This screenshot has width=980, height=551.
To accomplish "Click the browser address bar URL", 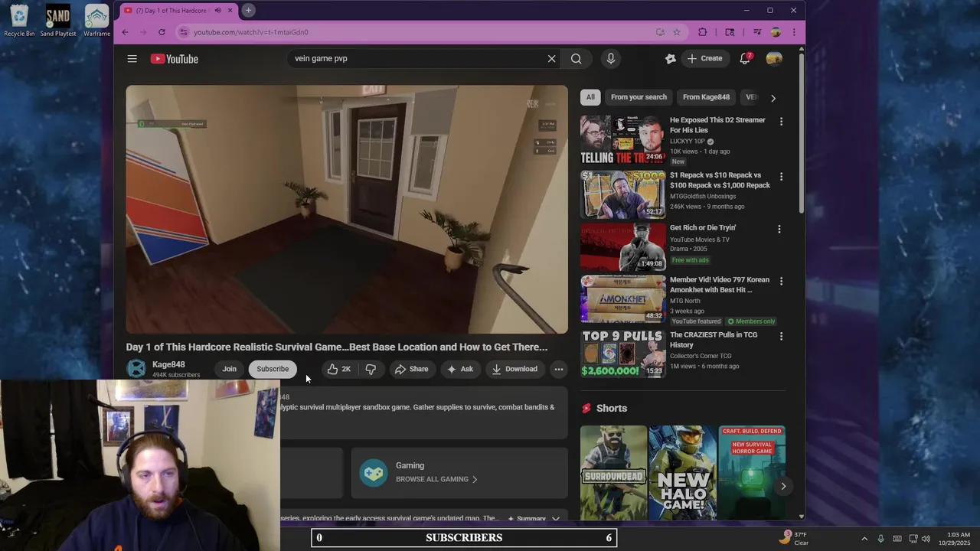I will [251, 32].
